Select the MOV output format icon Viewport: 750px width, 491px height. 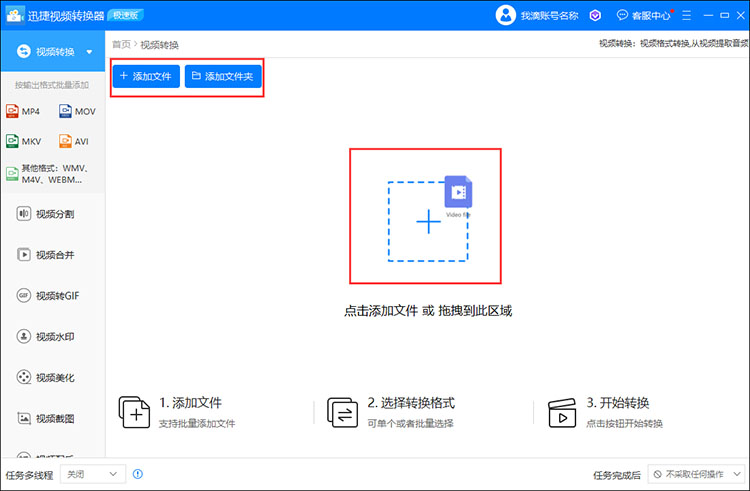65,111
